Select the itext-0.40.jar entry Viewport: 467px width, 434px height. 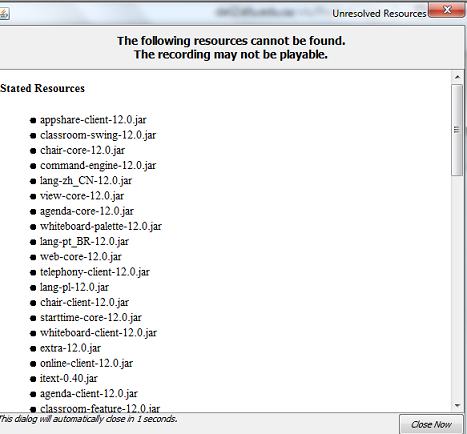click(x=69, y=378)
